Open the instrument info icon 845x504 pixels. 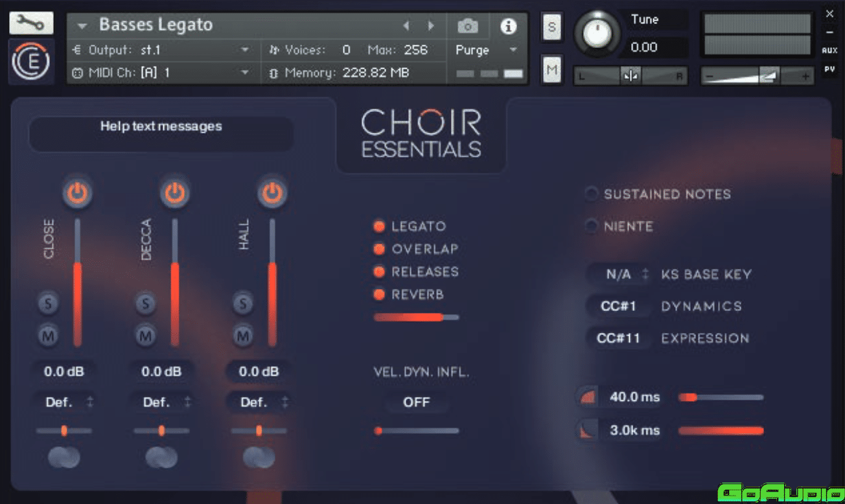(508, 26)
